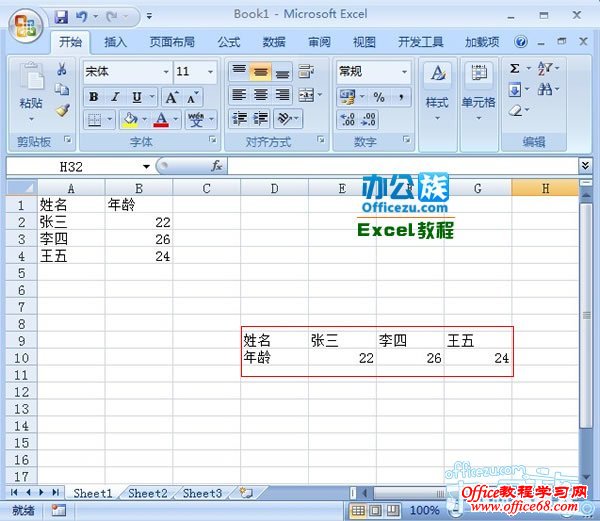Toggle align text left
Viewport: 600px width, 521px height.
coord(239,95)
